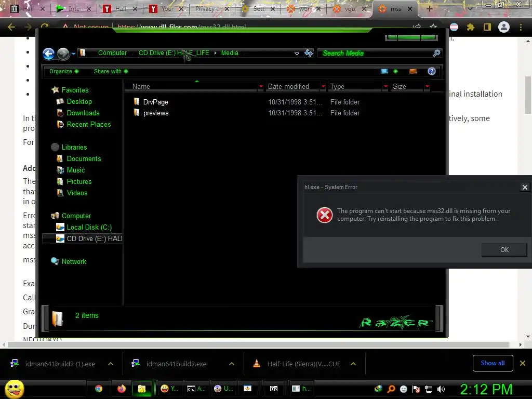This screenshot has width=532, height=399.
Task: Open Explorer help question-mark icon
Action: click(432, 71)
